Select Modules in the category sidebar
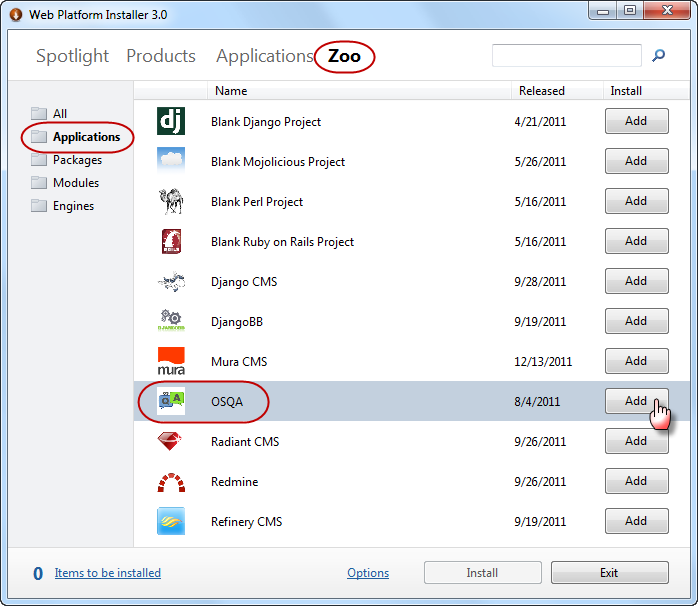The height and width of the screenshot is (606, 698). (x=76, y=183)
